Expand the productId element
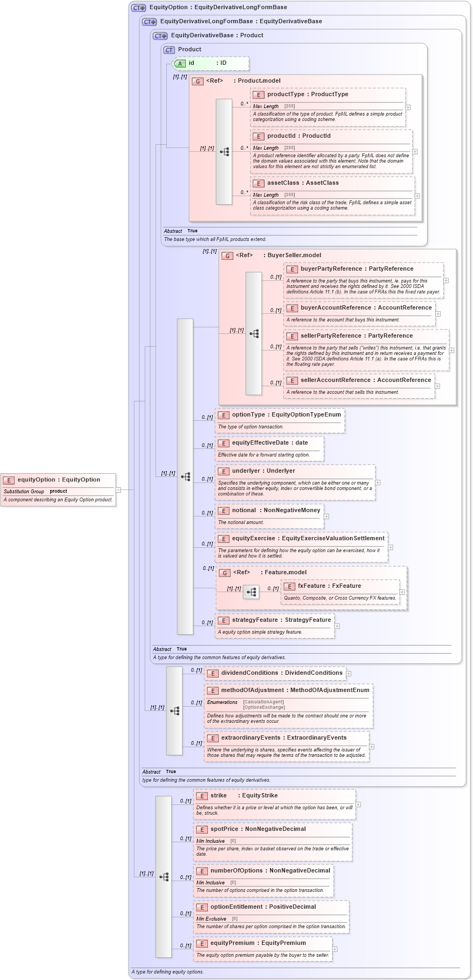The width and height of the screenshot is (473, 980). (x=415, y=152)
